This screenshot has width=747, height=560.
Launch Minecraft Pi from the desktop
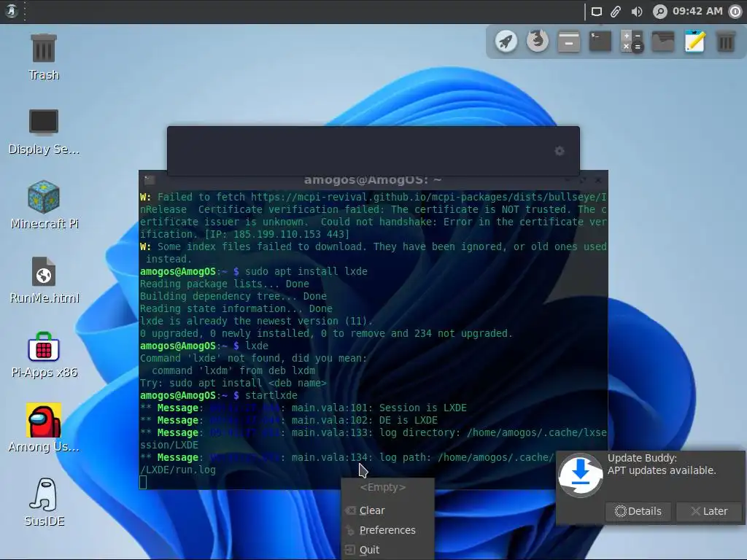[x=44, y=205]
